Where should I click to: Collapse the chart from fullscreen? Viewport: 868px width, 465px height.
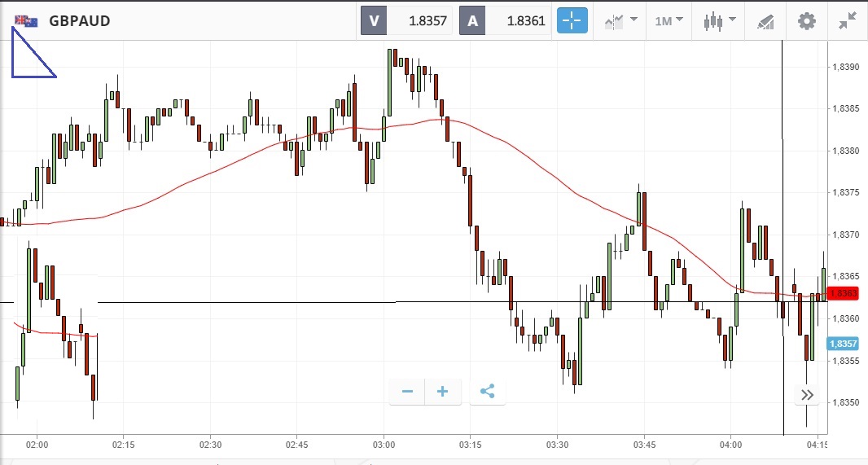point(848,20)
